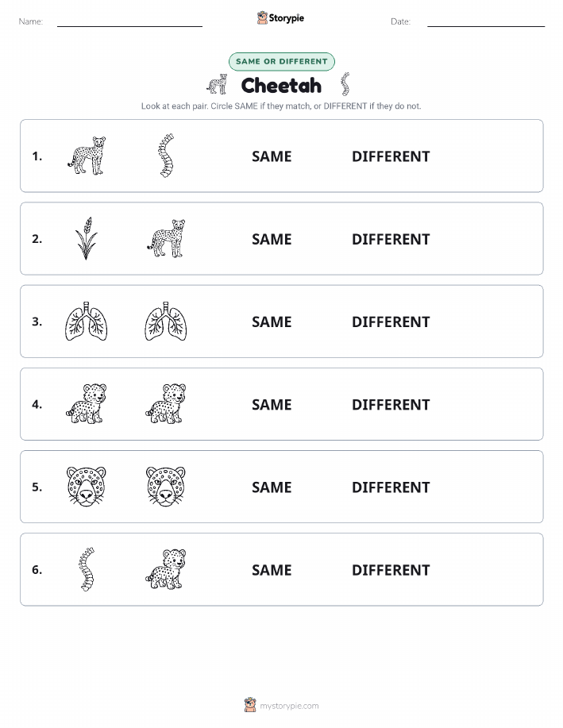Click the right cheetah cub in row 4
This screenshot has width=563, height=728.
click(x=166, y=403)
